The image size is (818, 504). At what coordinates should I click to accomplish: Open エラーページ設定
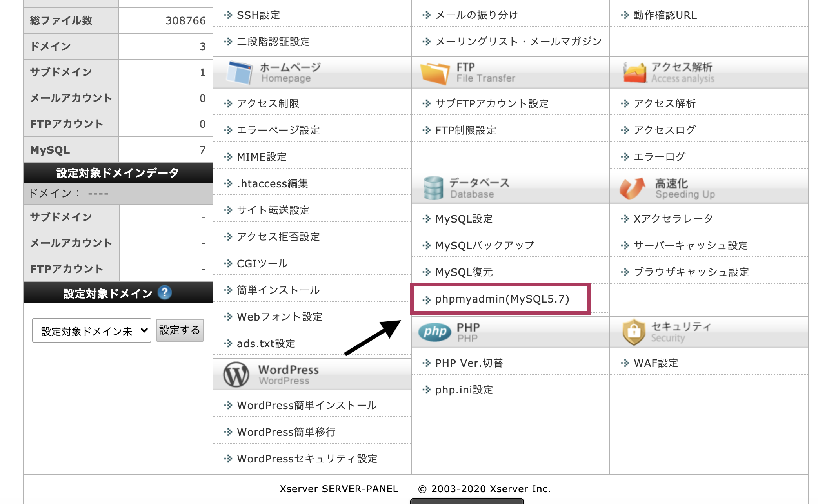point(278,130)
